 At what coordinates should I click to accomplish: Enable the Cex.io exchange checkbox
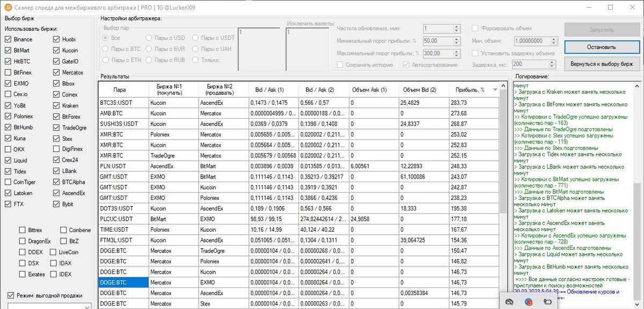tap(8, 95)
